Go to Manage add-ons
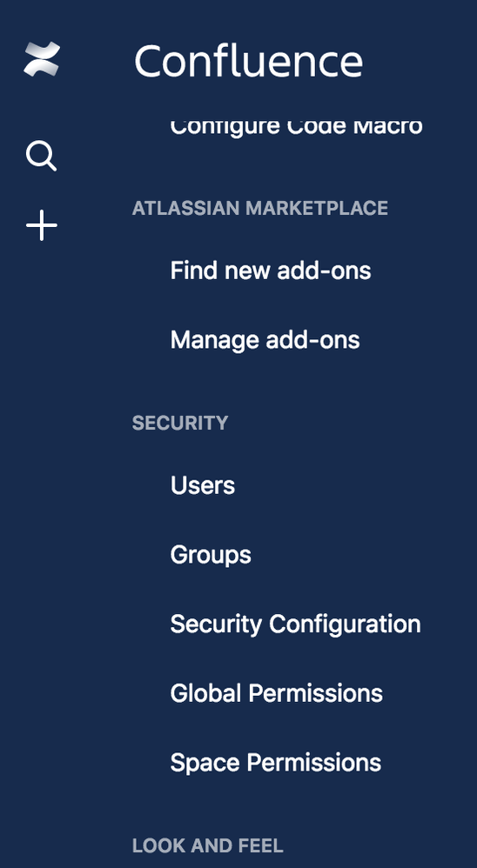The image size is (477, 868). point(265,340)
